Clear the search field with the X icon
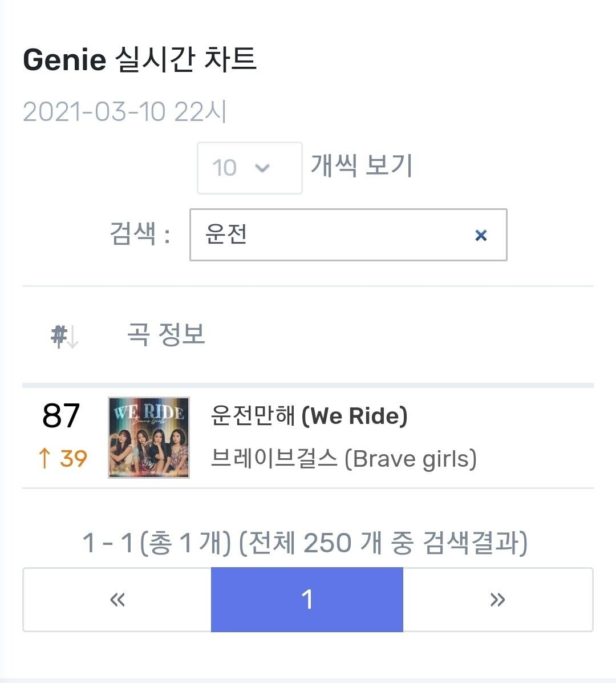The height and width of the screenshot is (683, 616). [x=481, y=235]
